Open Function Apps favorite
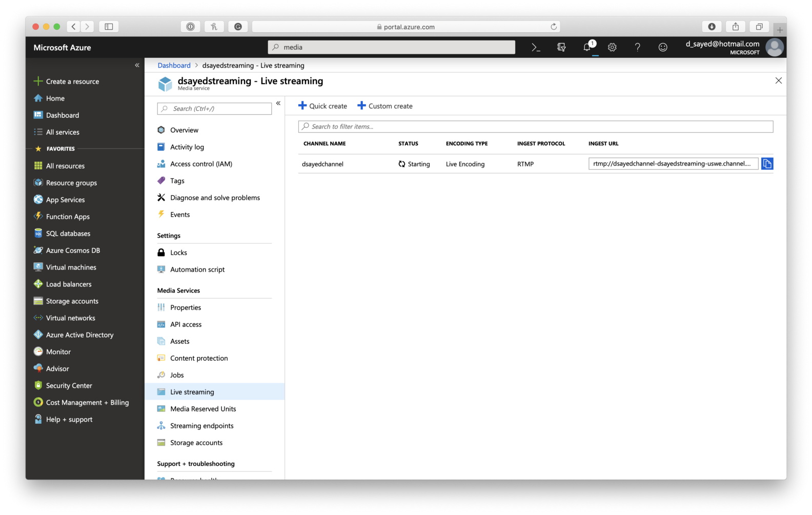The height and width of the screenshot is (515, 812). tap(62, 217)
